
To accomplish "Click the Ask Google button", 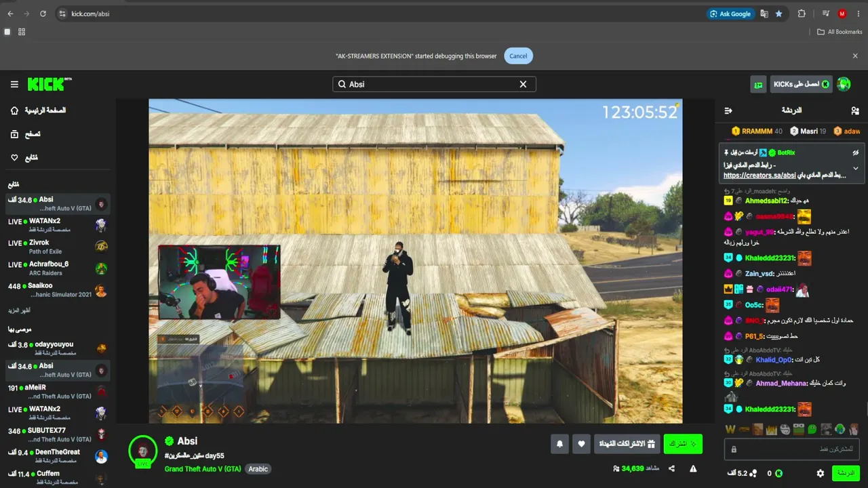I will (730, 14).
